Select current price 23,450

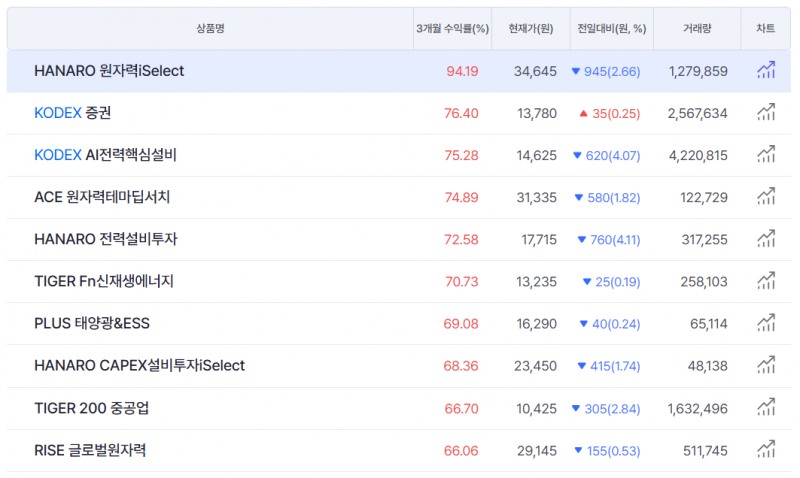point(535,366)
